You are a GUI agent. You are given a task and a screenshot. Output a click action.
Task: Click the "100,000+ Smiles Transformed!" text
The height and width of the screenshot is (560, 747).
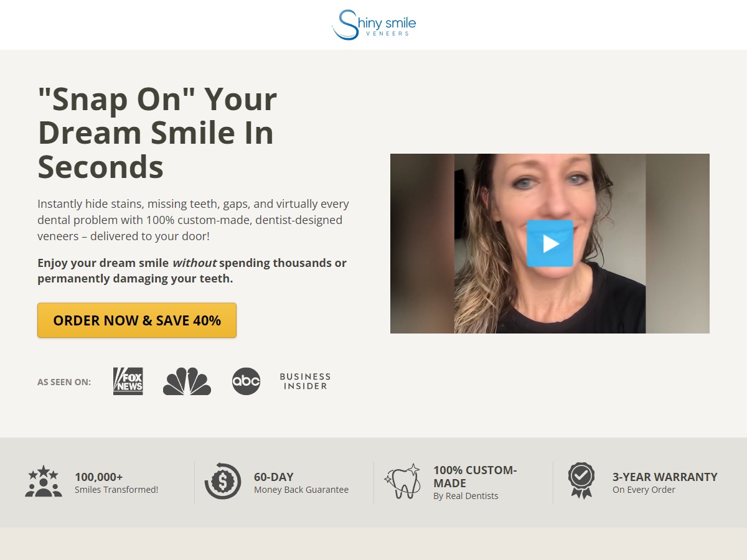point(116,483)
